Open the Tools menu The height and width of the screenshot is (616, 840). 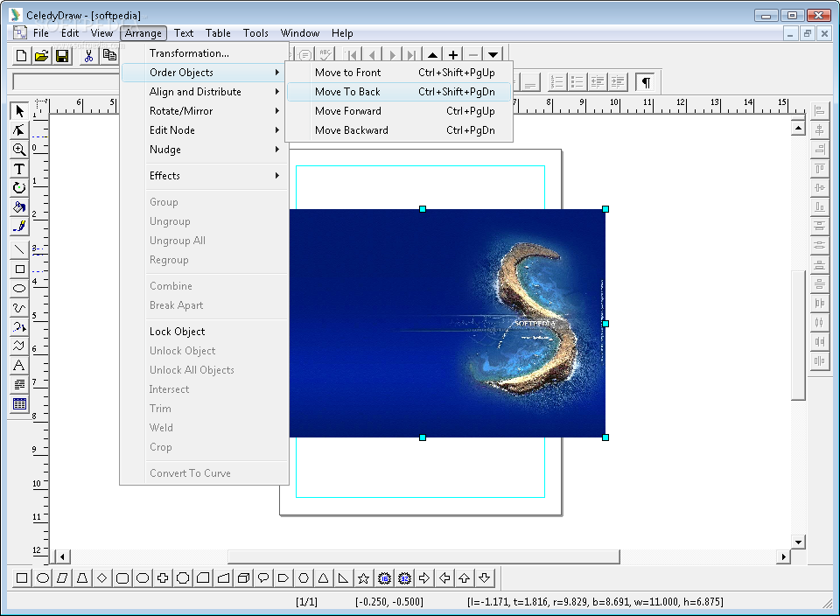255,33
